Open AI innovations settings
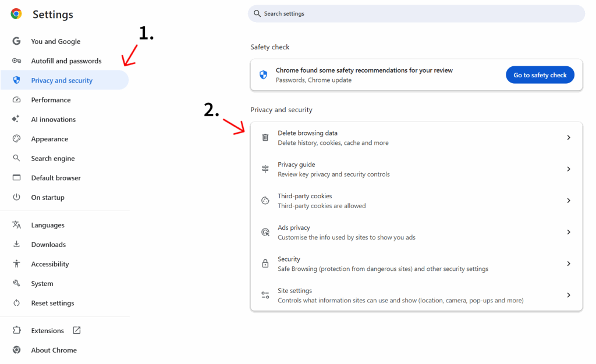 coord(53,119)
